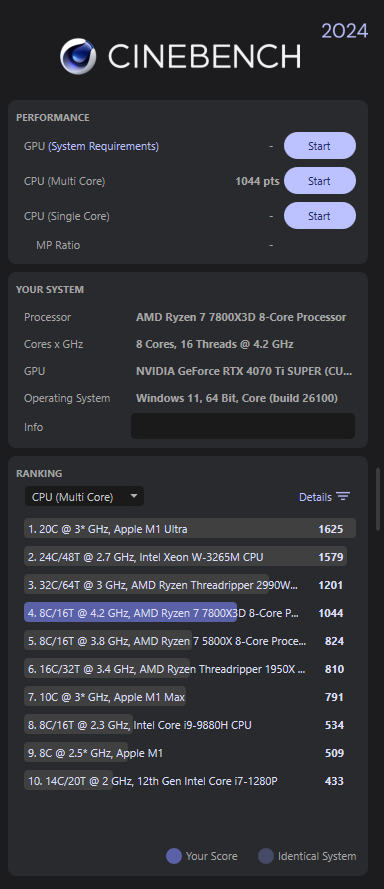Open the System Requirements link

click(x=103, y=146)
